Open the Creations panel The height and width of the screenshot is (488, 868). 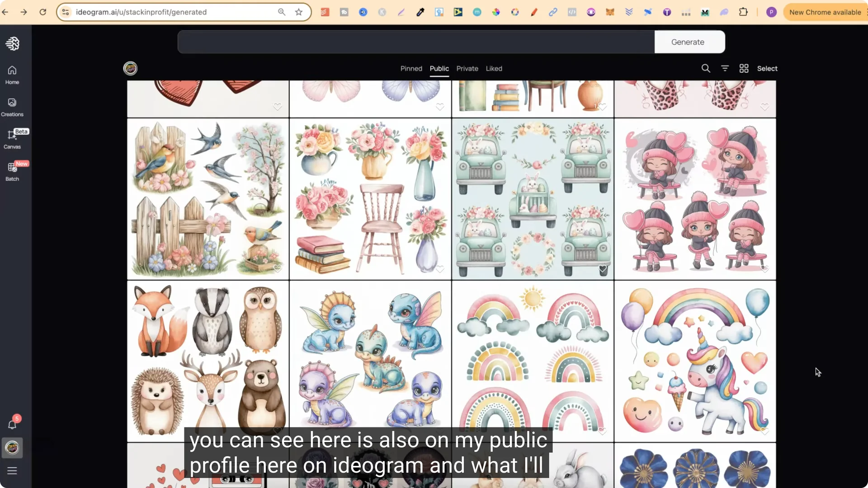point(12,107)
